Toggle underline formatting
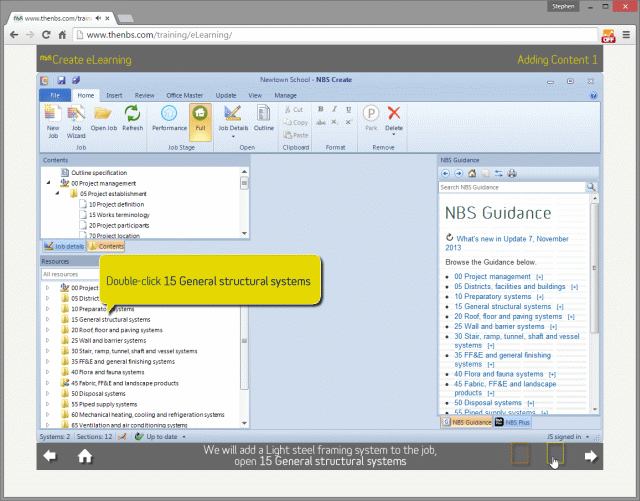 point(349,109)
